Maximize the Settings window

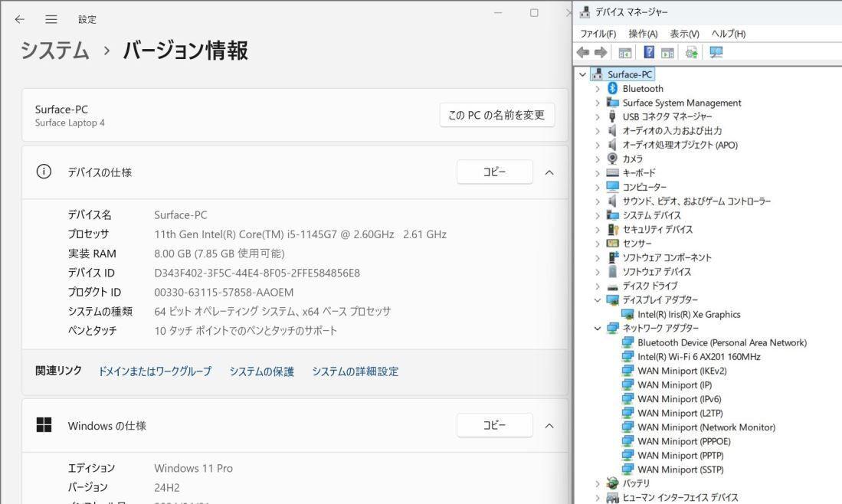[534, 13]
